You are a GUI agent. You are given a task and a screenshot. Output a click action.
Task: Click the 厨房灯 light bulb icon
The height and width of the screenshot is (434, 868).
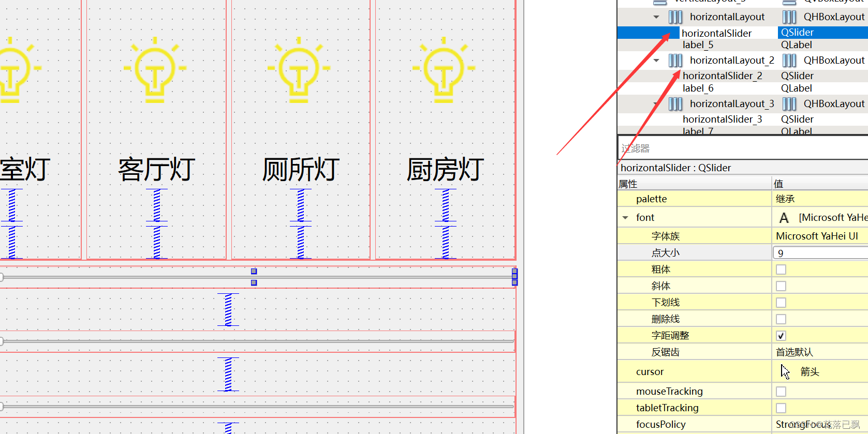pyautogui.click(x=444, y=69)
